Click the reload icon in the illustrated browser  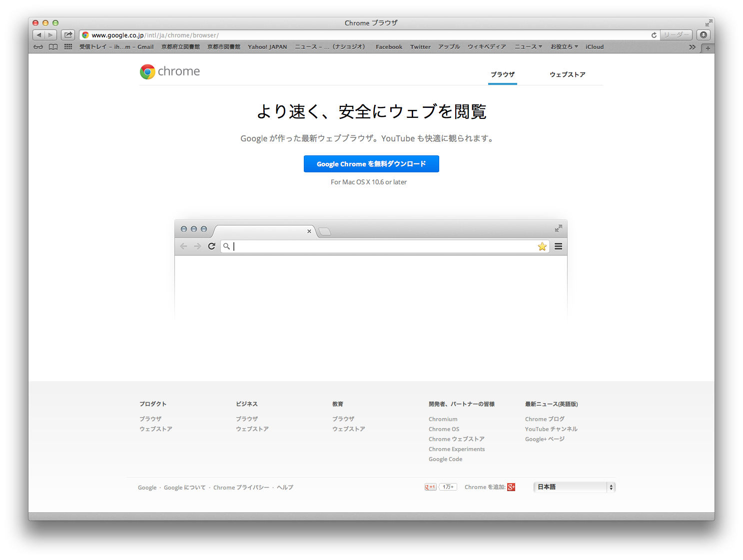(212, 246)
